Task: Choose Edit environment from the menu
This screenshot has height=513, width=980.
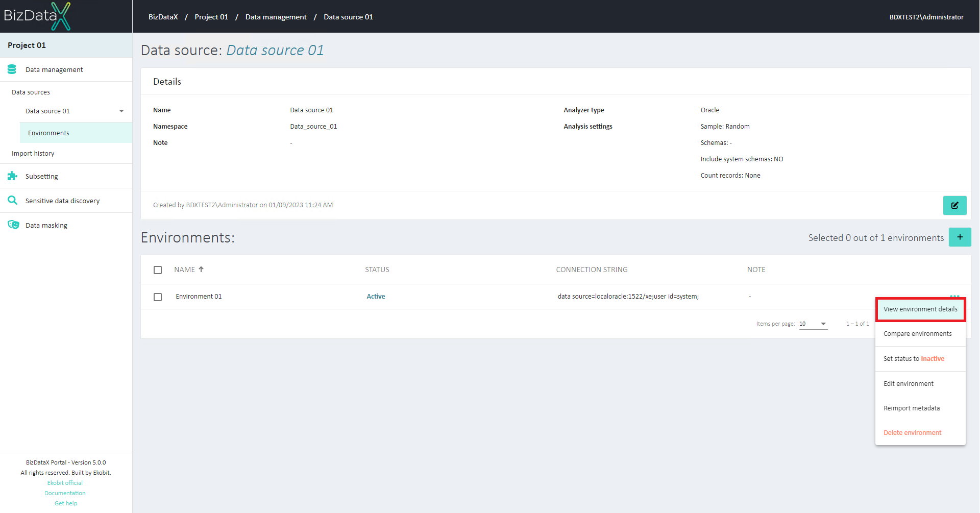Action: click(x=920, y=384)
